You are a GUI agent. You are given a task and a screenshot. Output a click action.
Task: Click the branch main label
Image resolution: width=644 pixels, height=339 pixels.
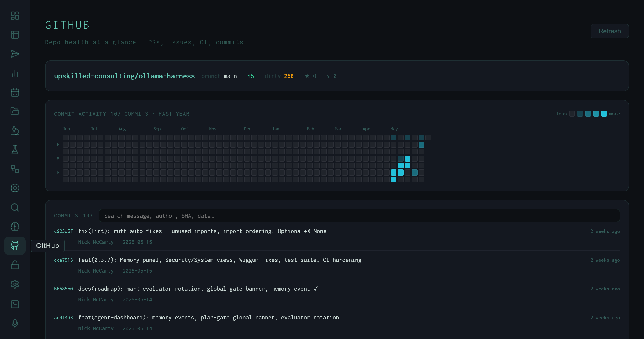pyautogui.click(x=219, y=76)
